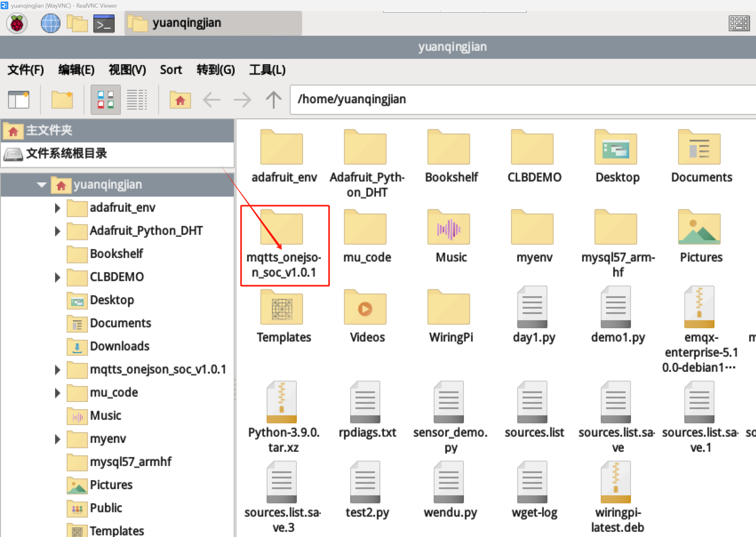The image size is (756, 537).
Task: Select 文件系统根目录 in the places panel
Action: tap(118, 153)
